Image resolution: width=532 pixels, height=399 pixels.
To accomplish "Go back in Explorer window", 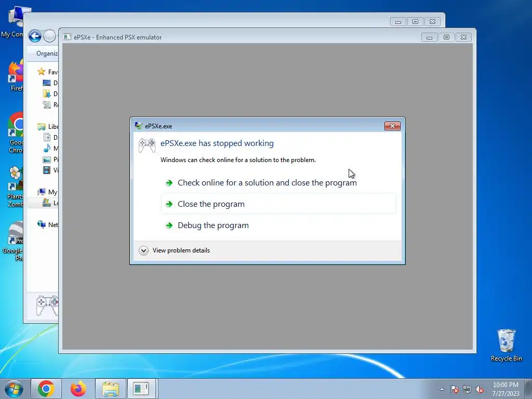I will (35, 36).
